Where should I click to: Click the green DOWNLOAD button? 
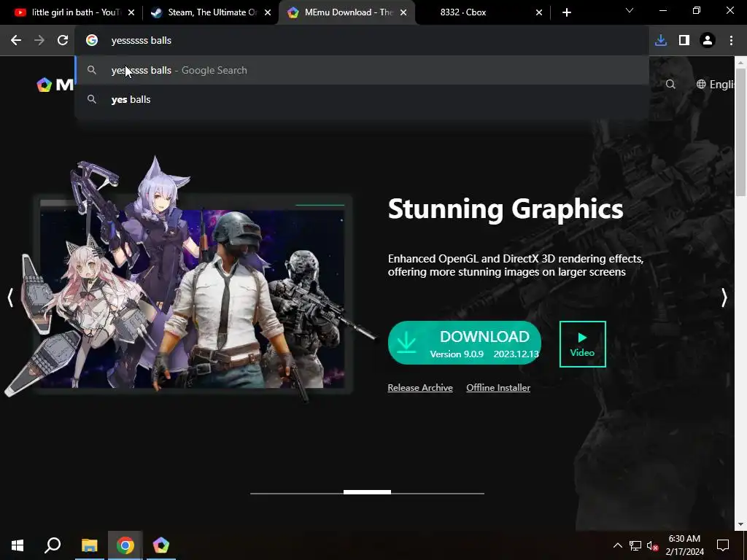pos(465,343)
